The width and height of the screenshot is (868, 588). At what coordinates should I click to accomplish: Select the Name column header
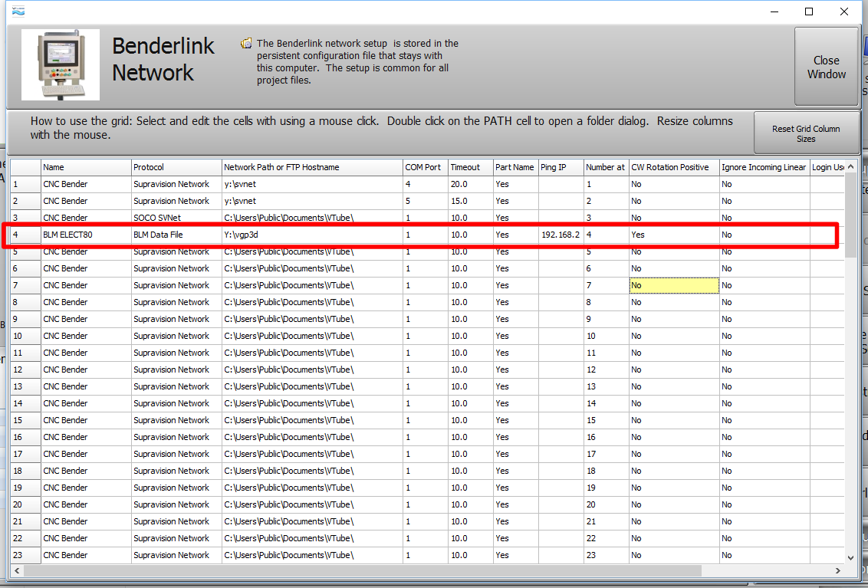tap(86, 167)
